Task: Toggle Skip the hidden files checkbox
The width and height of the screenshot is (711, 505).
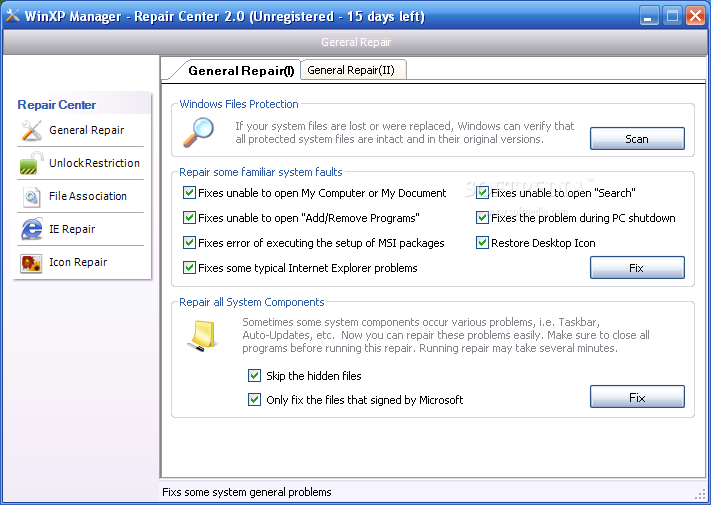Action: 254,375
